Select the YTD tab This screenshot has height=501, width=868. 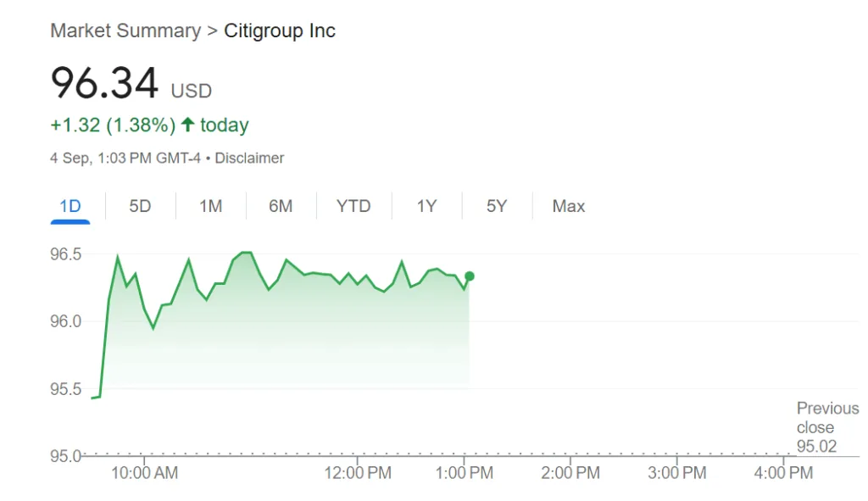[353, 206]
